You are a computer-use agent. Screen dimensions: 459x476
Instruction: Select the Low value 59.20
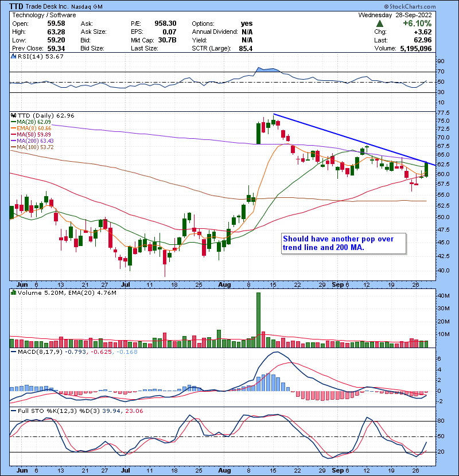56,40
